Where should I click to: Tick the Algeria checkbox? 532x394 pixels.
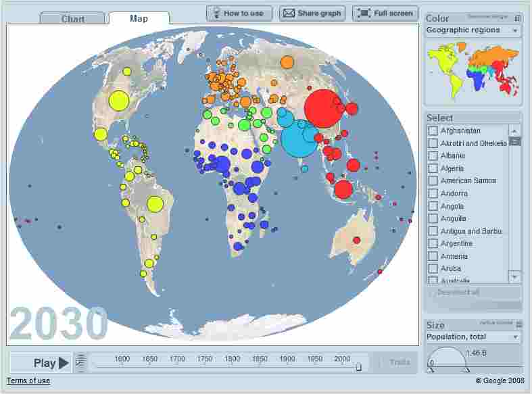[433, 168]
